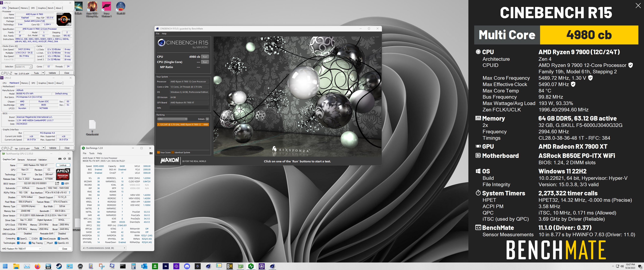The image size is (644, 270).
Task: Click the Ryzen logo in CPU-Z
Action: coord(64,19)
